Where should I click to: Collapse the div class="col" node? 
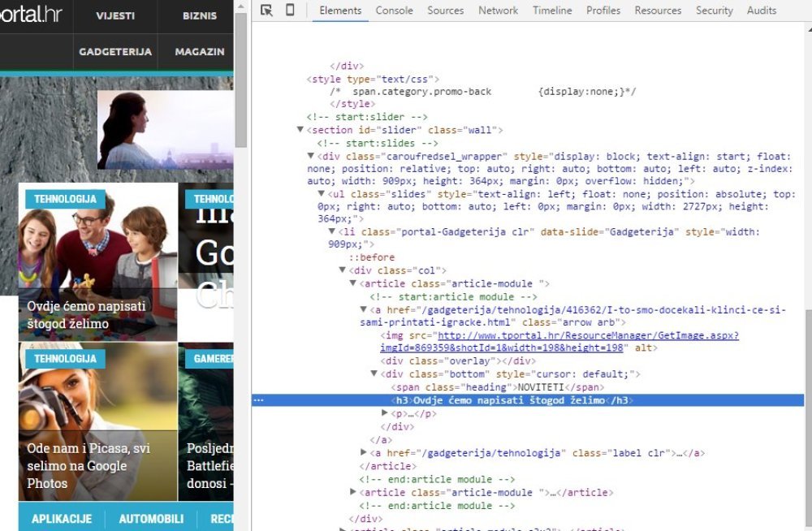343,270
